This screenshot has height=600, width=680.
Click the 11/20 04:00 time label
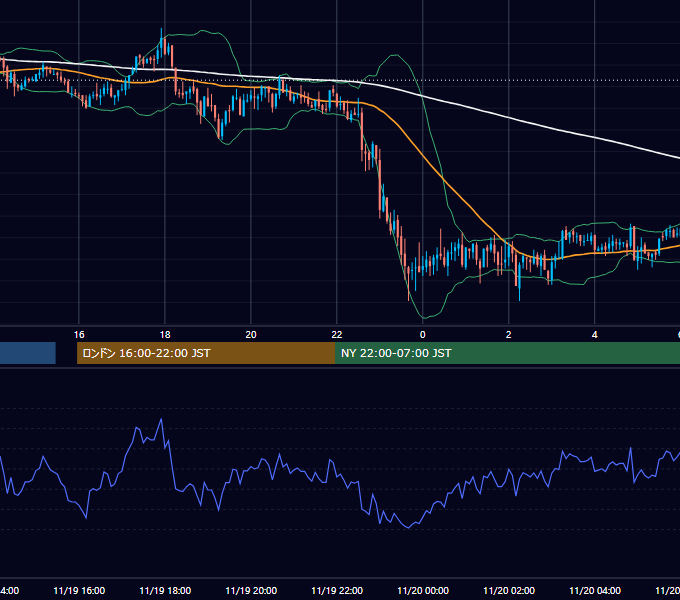[595, 590]
